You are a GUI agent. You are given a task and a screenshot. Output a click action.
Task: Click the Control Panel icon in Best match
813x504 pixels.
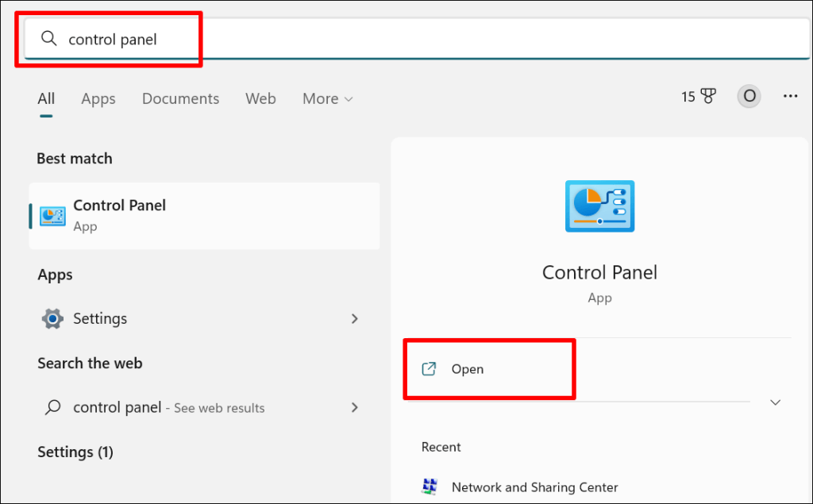[x=52, y=215]
